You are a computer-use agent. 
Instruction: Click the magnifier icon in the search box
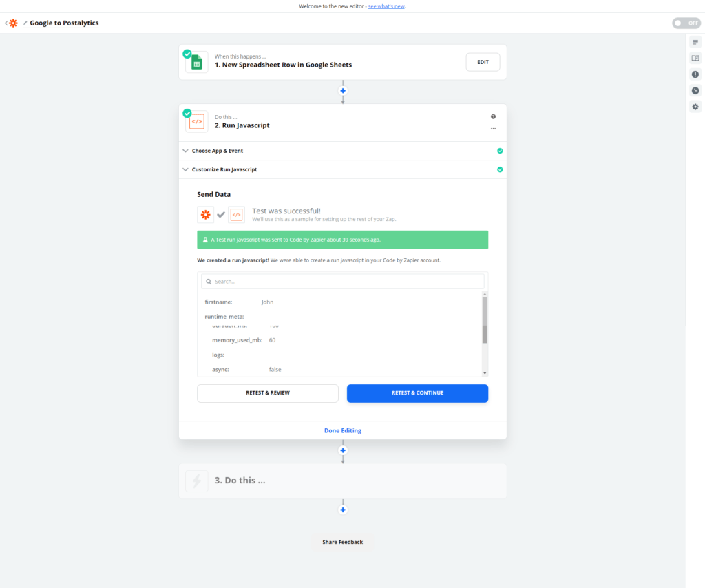click(209, 282)
